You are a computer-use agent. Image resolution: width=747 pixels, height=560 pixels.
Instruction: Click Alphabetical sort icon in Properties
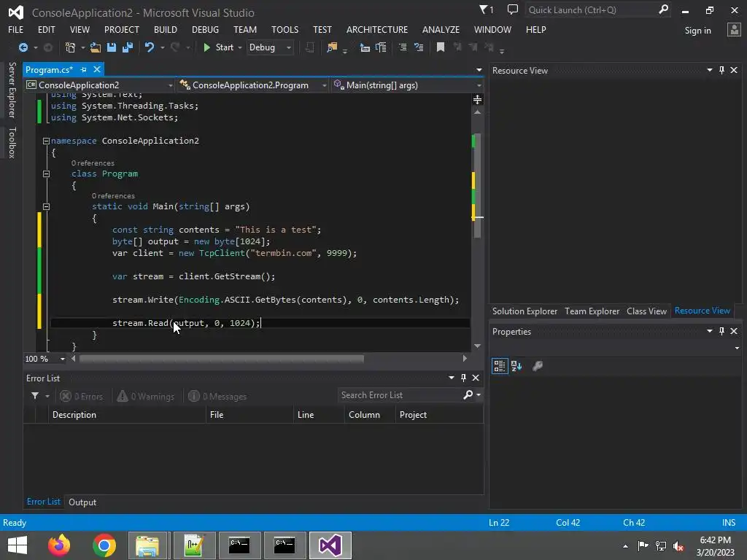click(516, 366)
